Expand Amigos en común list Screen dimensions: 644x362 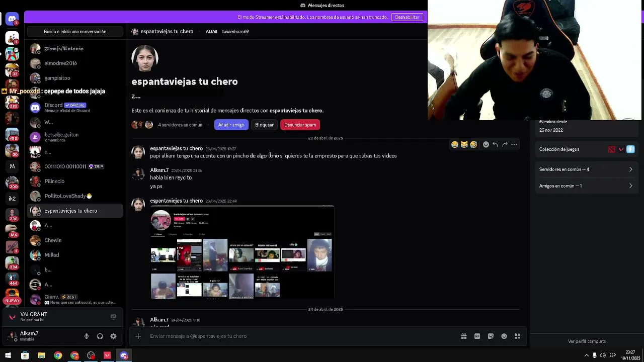click(x=586, y=186)
